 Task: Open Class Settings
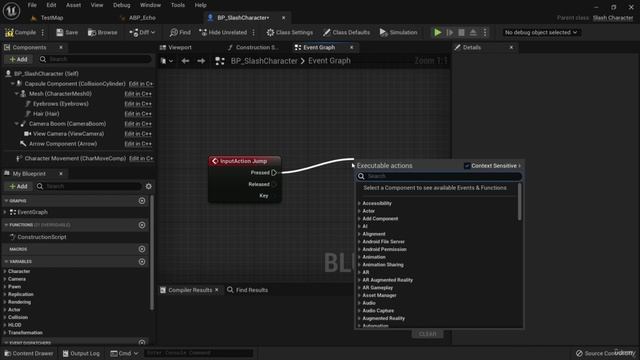[290, 32]
